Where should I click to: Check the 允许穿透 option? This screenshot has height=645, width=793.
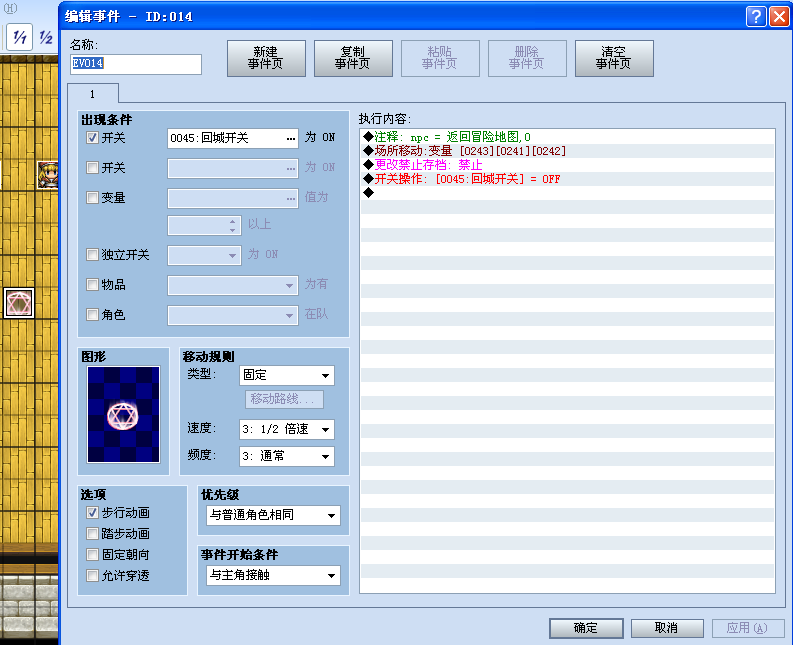(92, 575)
